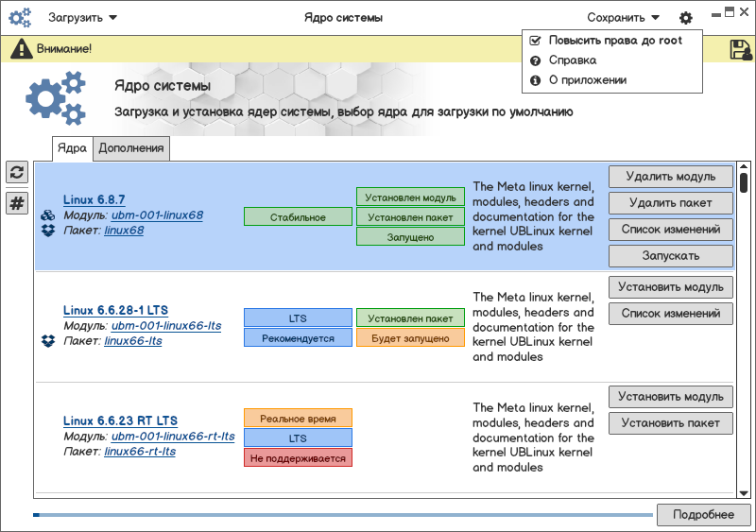Toggle the Повысить права до root checkbox
Viewport: 756px width, 532px height.
click(x=535, y=41)
